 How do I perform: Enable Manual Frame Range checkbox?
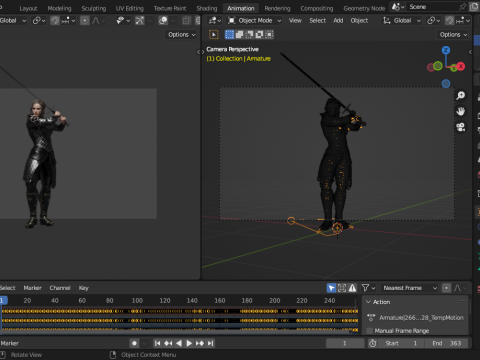(369, 331)
